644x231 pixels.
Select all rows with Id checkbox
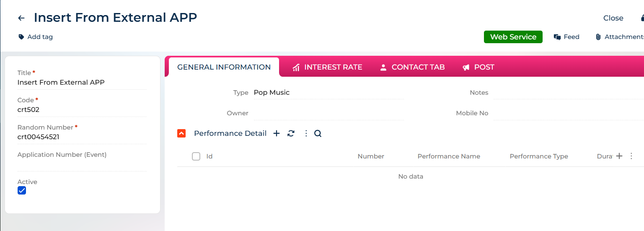click(196, 156)
